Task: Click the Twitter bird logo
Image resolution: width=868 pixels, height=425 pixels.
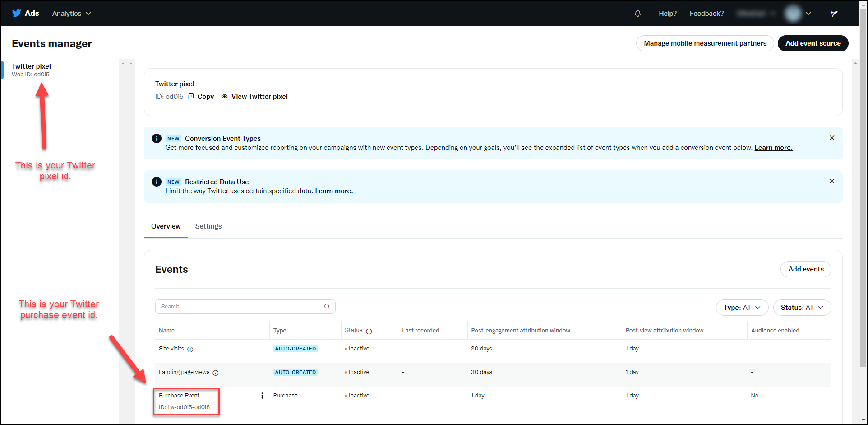Action: 17,13
